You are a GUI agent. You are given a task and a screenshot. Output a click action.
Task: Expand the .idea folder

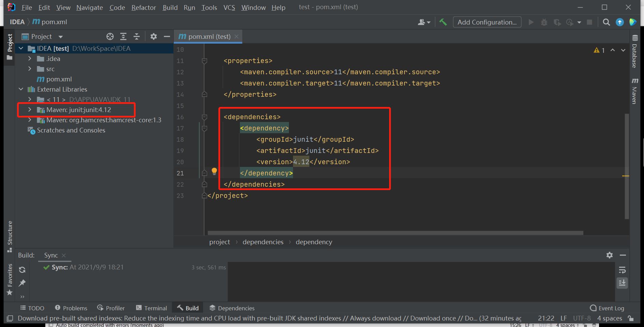(x=30, y=59)
